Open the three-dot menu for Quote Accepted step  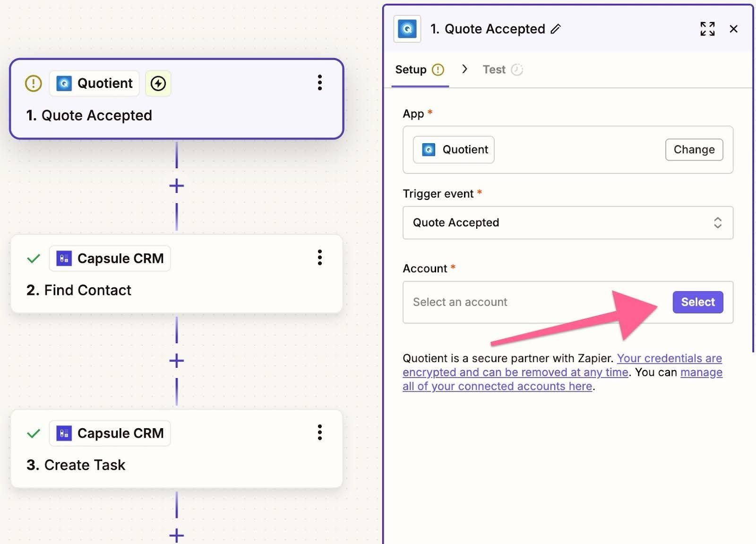pos(320,83)
